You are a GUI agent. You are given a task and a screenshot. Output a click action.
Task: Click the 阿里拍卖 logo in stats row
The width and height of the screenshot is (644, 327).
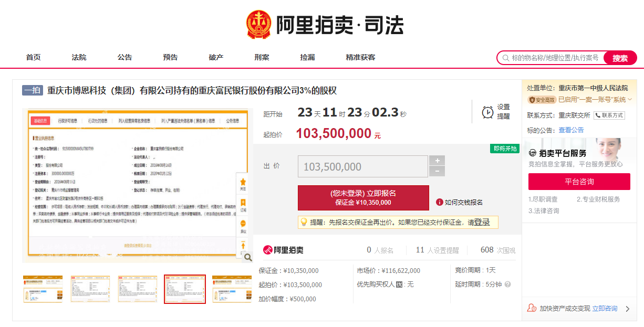pyautogui.click(x=283, y=250)
